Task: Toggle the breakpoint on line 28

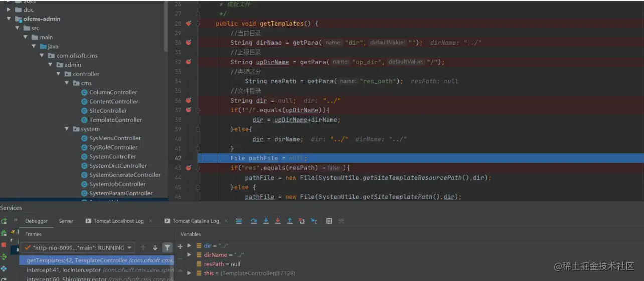Action: click(188, 24)
